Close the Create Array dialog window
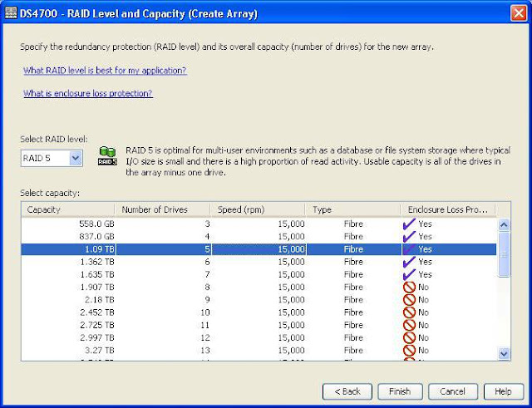Viewport: 532px width, 408px height. click(519, 13)
